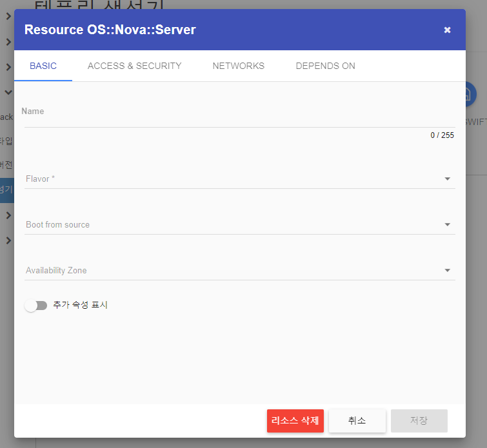The image size is (487, 448).
Task: Toggle the 추가 속성 표시 switch
Action: pos(36,306)
